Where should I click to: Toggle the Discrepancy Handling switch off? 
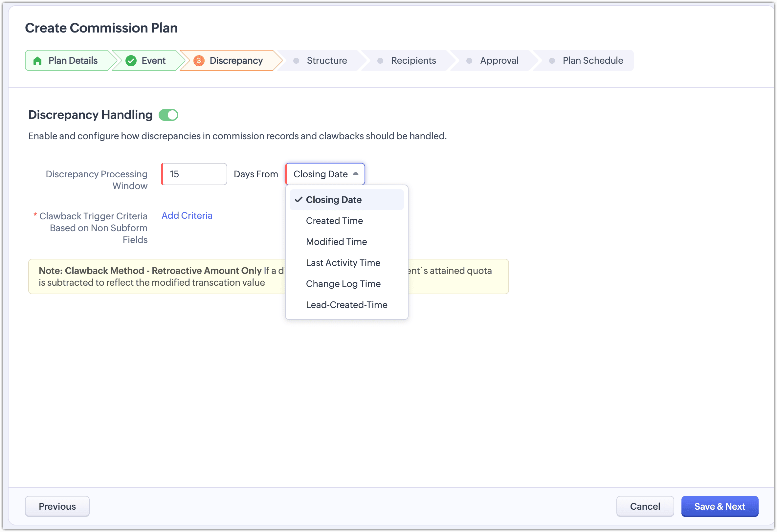pyautogui.click(x=168, y=115)
